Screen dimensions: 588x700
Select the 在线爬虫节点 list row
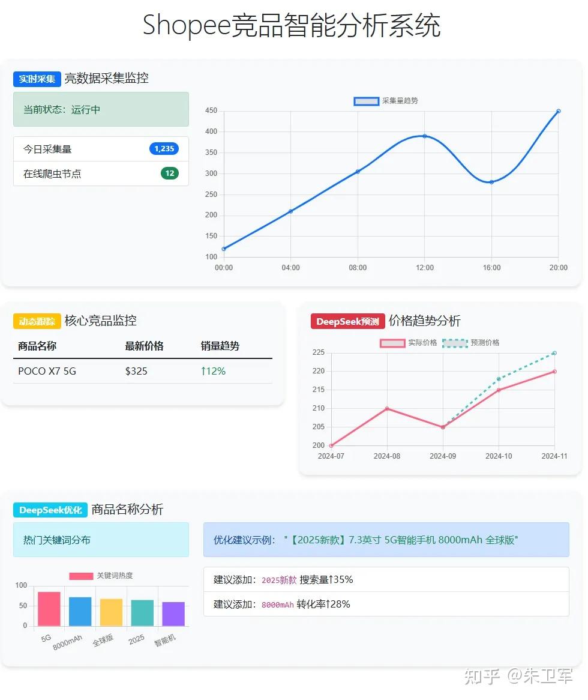101,173
